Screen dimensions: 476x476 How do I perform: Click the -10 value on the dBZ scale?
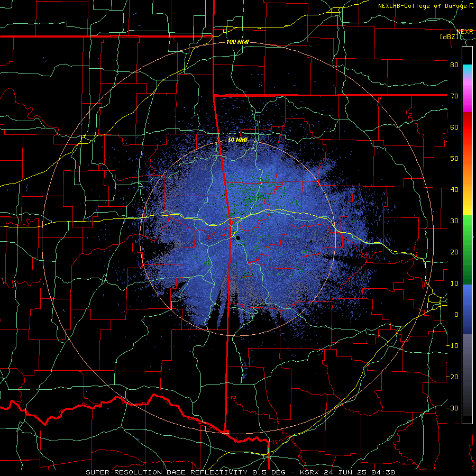pyautogui.click(x=452, y=346)
